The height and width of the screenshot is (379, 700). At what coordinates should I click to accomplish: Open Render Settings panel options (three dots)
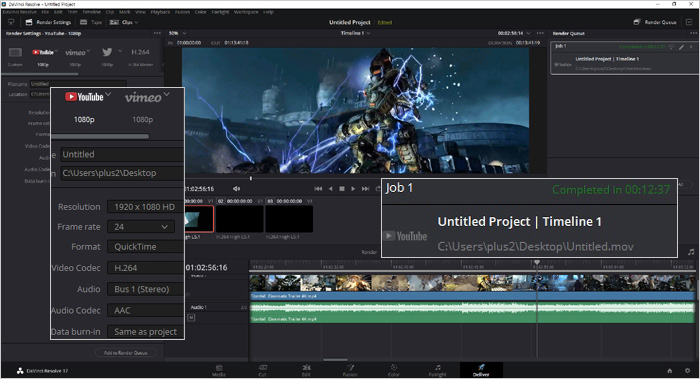[x=157, y=33]
